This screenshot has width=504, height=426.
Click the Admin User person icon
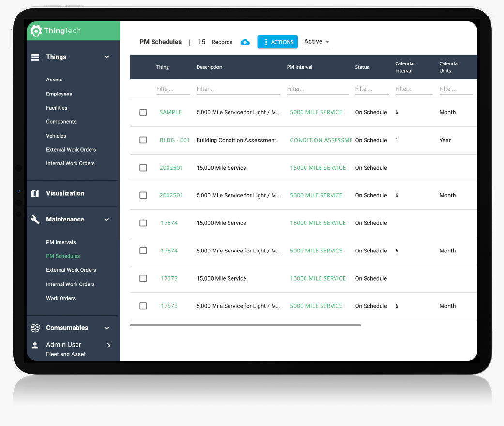coord(35,345)
